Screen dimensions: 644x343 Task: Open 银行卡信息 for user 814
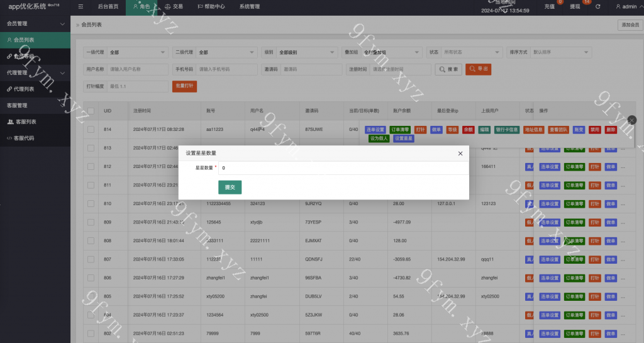[x=507, y=130]
